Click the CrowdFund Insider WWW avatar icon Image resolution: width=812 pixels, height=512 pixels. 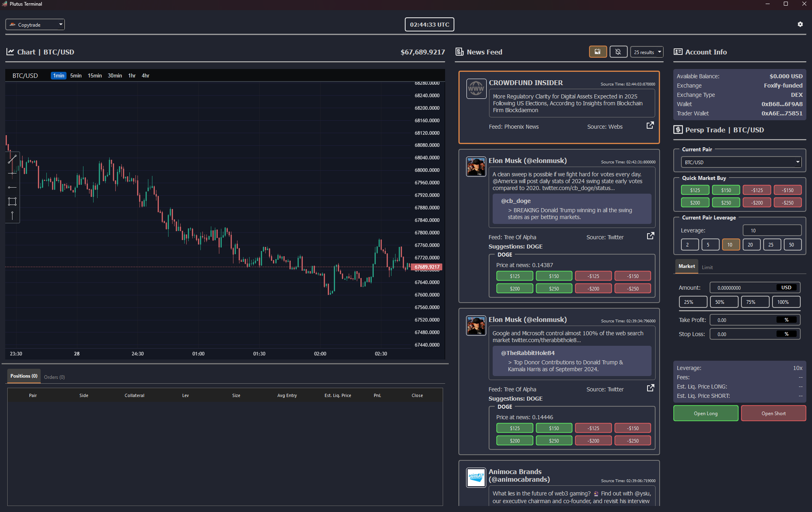coord(476,89)
